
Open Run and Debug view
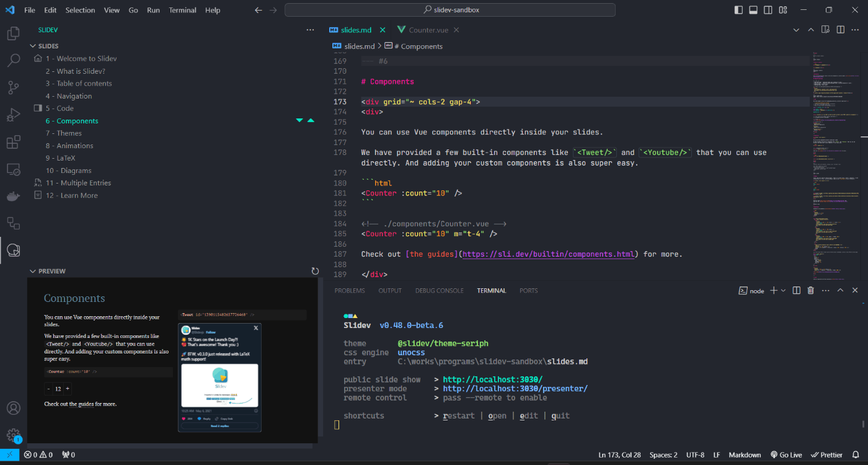13,115
